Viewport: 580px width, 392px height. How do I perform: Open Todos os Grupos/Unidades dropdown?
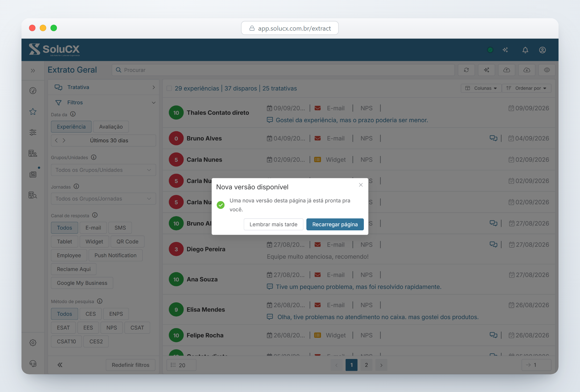click(x=103, y=170)
